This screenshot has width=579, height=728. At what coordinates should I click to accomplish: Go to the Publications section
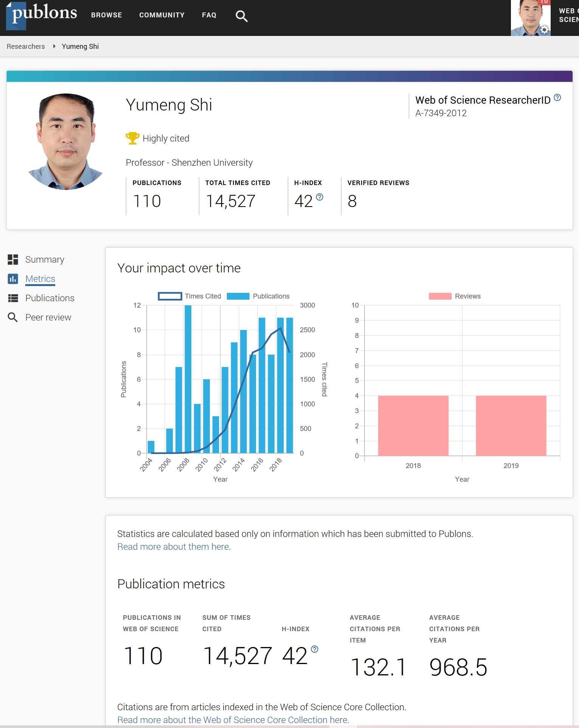point(50,298)
